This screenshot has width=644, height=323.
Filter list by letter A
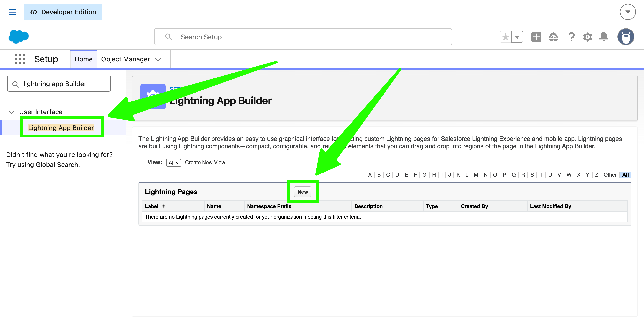pyautogui.click(x=370, y=175)
